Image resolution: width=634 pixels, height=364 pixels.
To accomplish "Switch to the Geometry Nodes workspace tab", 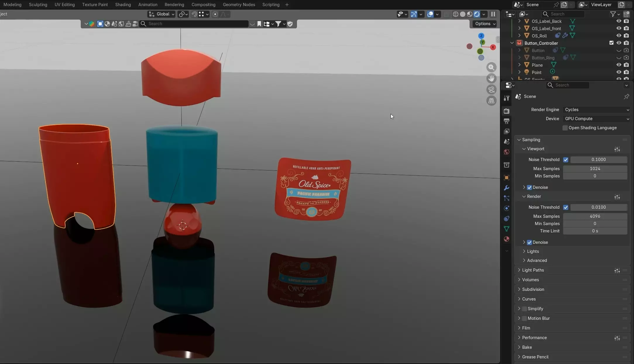I will coord(239,5).
